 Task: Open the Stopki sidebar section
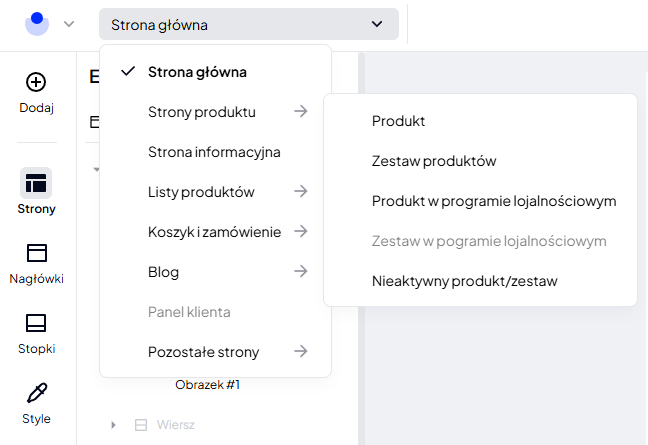pos(36,323)
